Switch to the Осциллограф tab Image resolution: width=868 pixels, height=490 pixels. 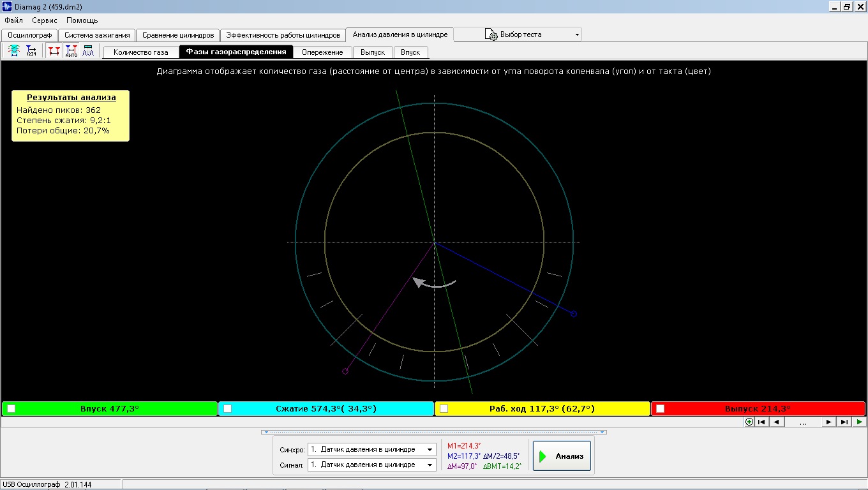(x=29, y=35)
